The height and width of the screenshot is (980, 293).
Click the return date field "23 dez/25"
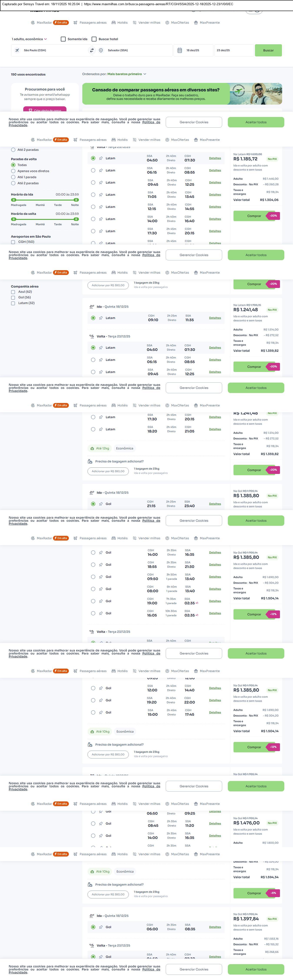coord(233,50)
